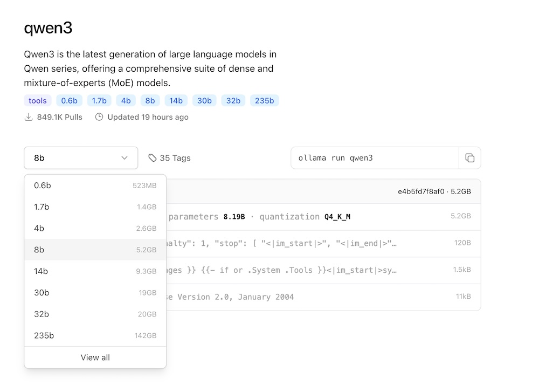539x392 pixels.
Task: Click the 0.6b tag pill
Action: coord(69,100)
